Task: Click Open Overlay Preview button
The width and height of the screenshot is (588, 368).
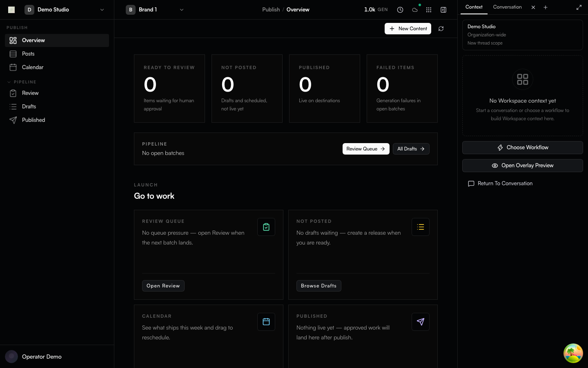Action: coord(523,166)
